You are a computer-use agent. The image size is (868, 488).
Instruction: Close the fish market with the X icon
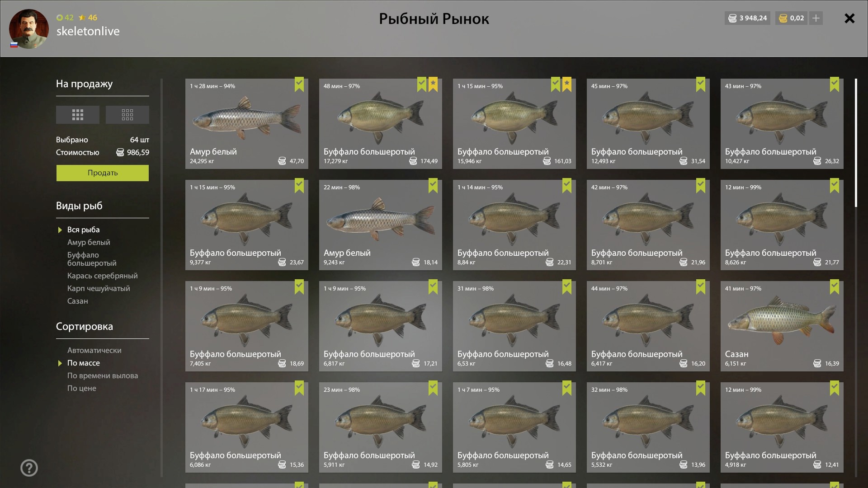click(x=849, y=19)
